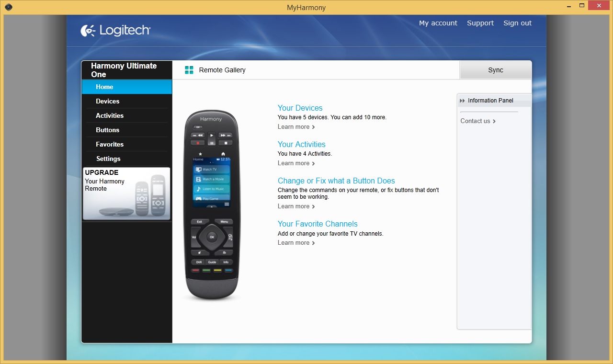Maximize the MyHarmony window
Image resolution: width=613 pixels, height=364 pixels.
click(x=582, y=6)
